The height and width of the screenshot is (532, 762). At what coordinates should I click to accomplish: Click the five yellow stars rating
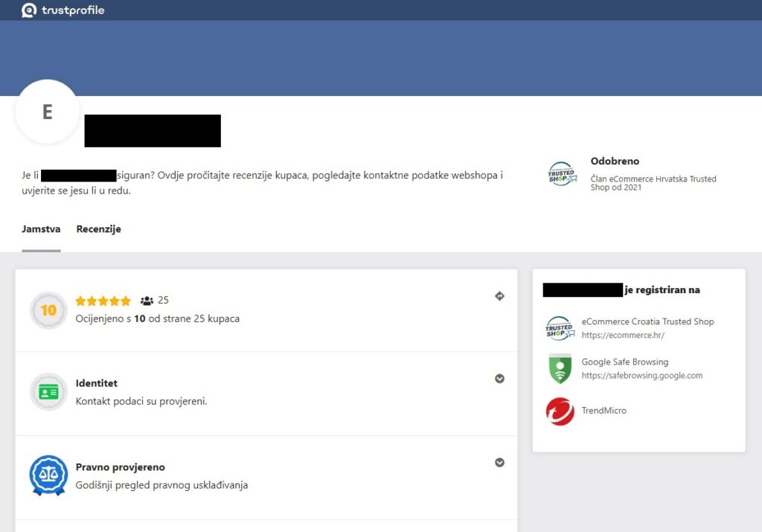[103, 301]
